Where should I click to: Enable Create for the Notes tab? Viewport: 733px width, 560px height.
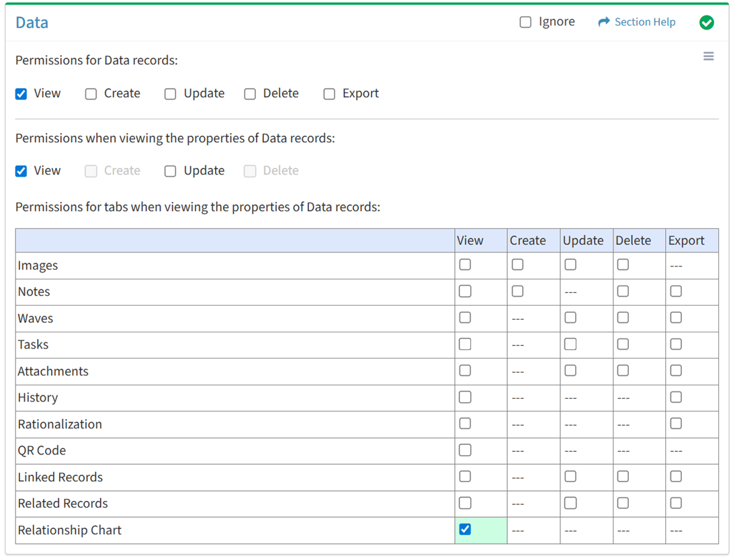517,291
